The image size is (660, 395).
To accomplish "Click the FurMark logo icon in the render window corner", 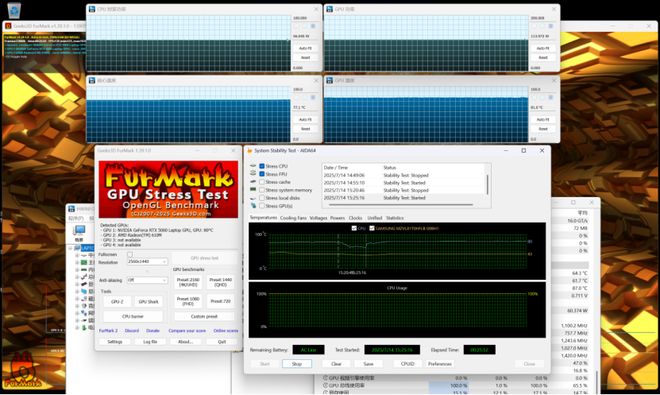I will click(x=23, y=371).
